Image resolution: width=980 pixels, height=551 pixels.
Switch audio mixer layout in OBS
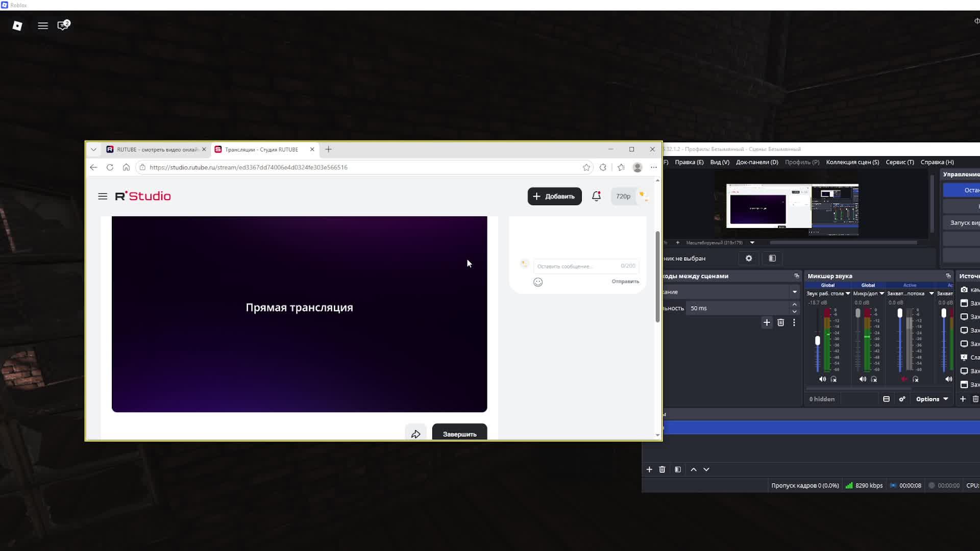[x=887, y=399]
